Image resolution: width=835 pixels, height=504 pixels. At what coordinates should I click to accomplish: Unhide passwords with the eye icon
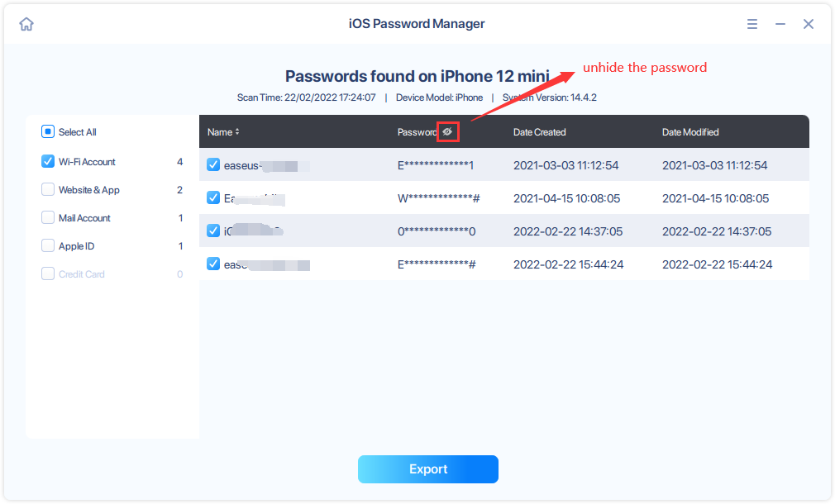(x=447, y=131)
